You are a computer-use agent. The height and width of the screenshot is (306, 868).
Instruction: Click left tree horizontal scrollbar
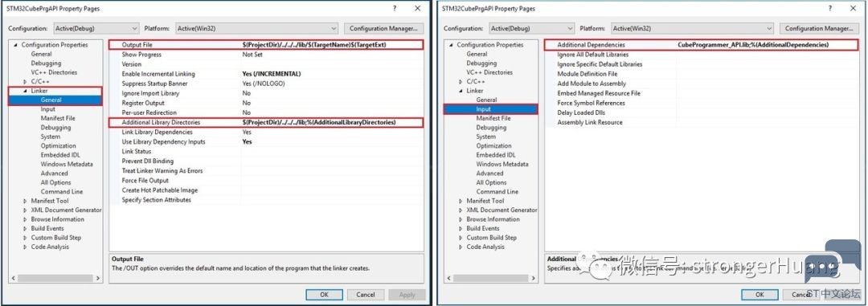click(55, 279)
